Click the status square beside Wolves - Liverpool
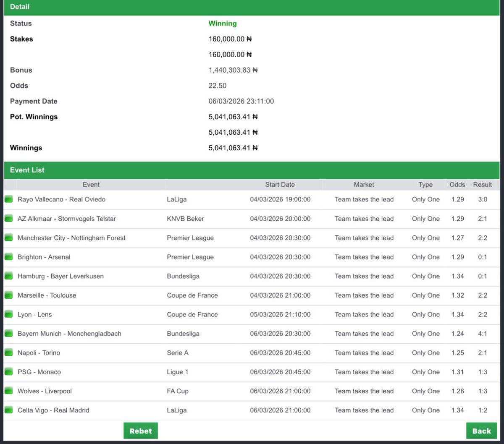 [x=8, y=391]
